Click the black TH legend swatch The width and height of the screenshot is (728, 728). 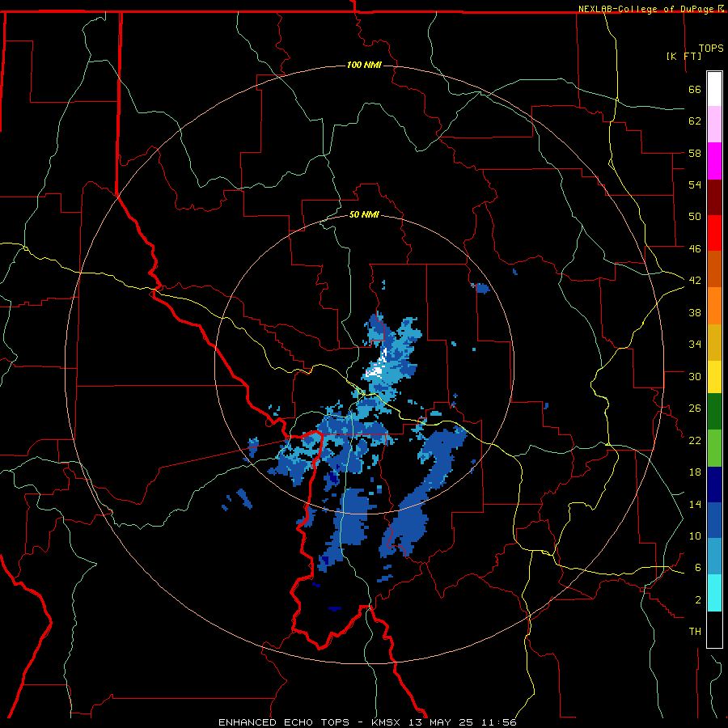(714, 629)
